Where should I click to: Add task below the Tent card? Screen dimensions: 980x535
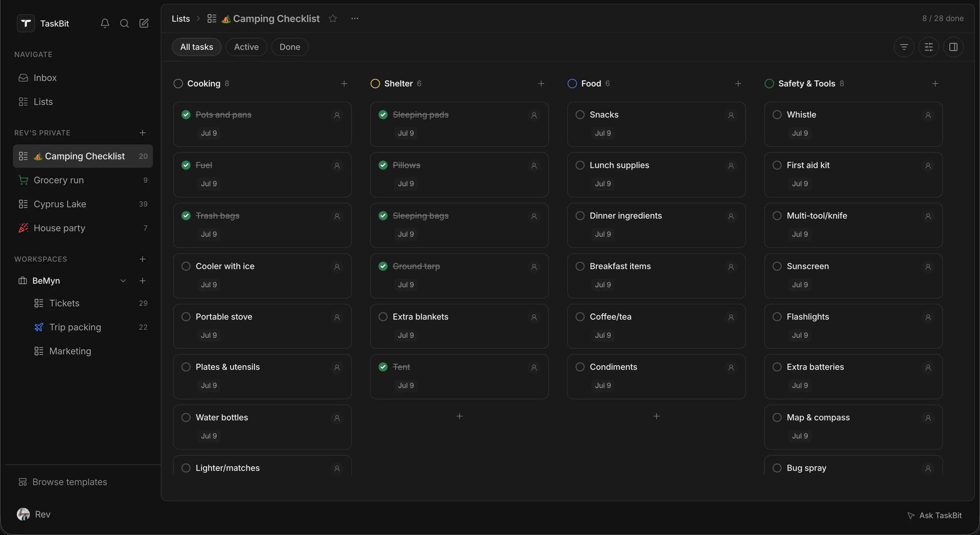pos(459,416)
